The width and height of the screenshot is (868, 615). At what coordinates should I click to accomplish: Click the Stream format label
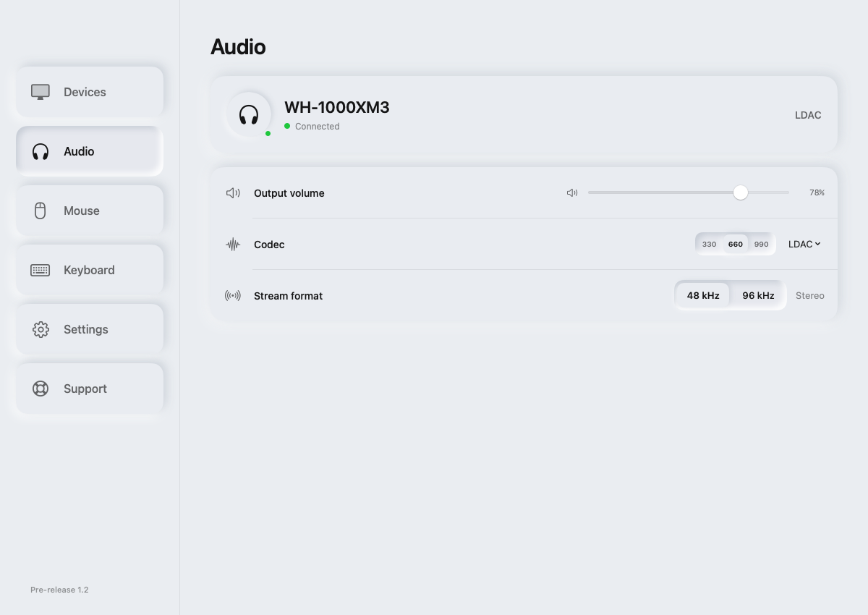[288, 296]
